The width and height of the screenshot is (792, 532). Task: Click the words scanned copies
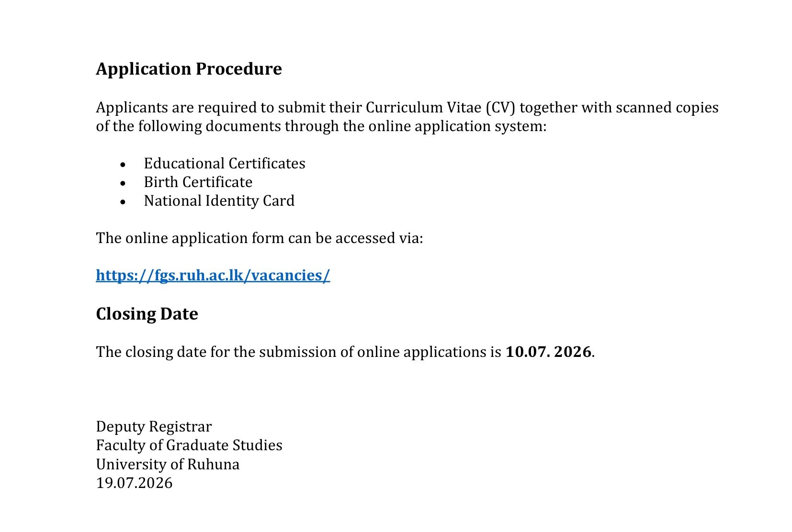667,108
